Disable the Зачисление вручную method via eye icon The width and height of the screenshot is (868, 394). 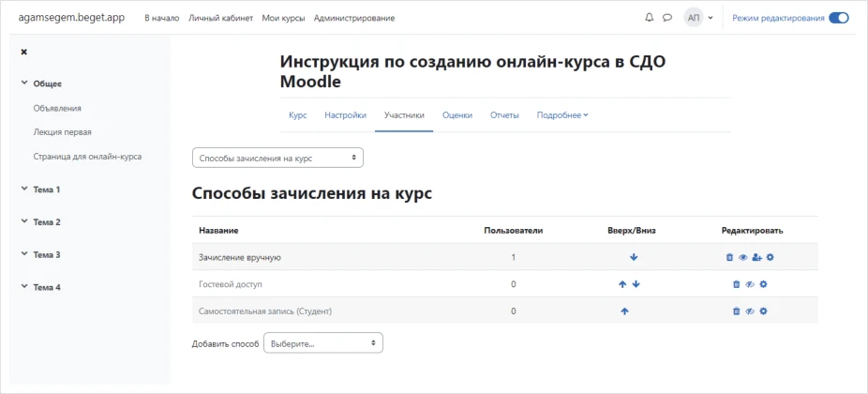(743, 257)
